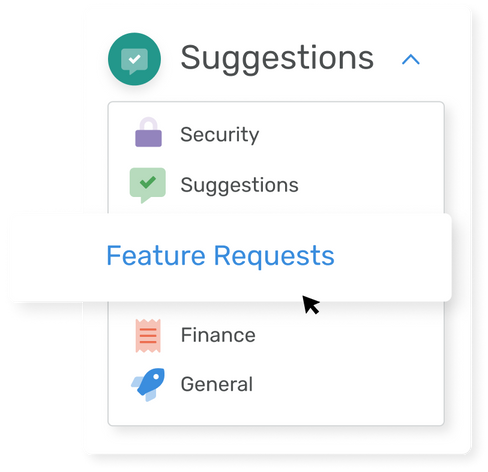Viewport: 488px width, 472px height.
Task: Click the teal Suggestions circle icon
Action: click(x=134, y=59)
